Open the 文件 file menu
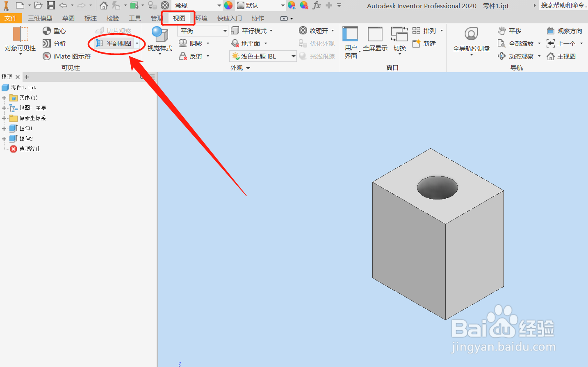588x367 pixels. (x=11, y=18)
